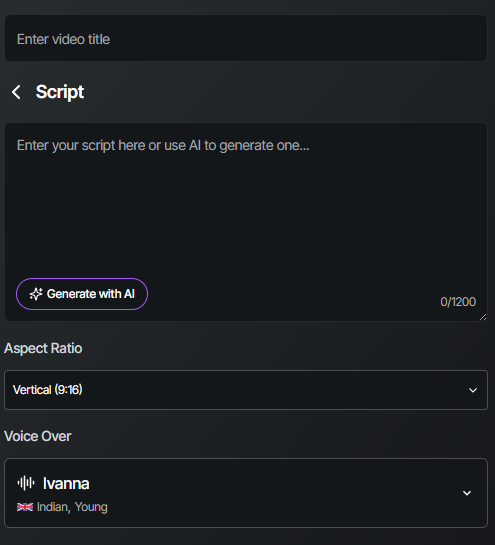Image resolution: width=495 pixels, height=545 pixels.
Task: Click the waveform icon next to Ivanna
Action: (x=26, y=483)
